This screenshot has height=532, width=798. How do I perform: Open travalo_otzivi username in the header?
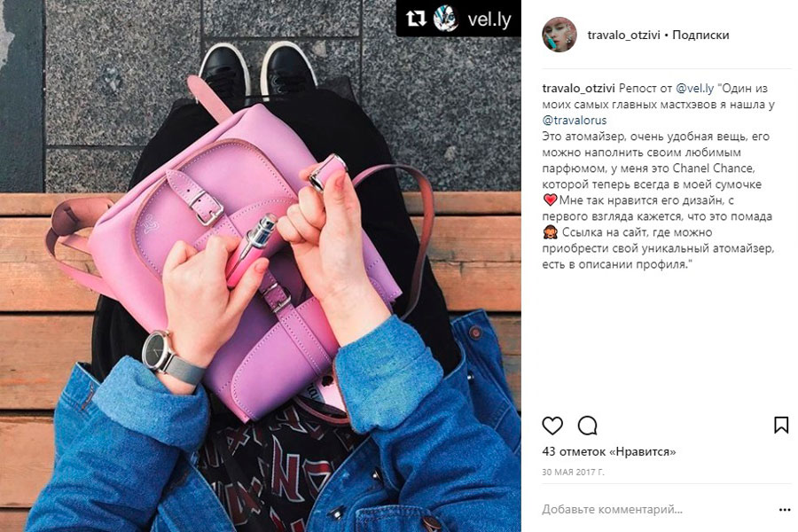(x=623, y=35)
